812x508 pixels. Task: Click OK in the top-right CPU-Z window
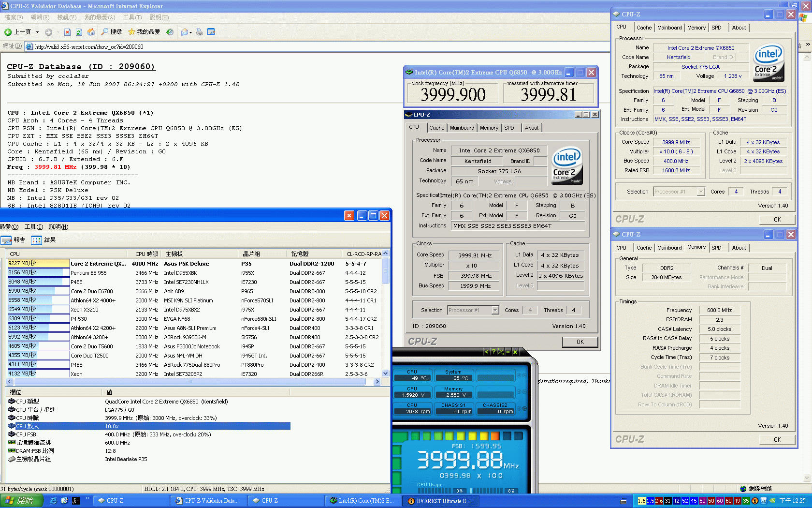[777, 220]
